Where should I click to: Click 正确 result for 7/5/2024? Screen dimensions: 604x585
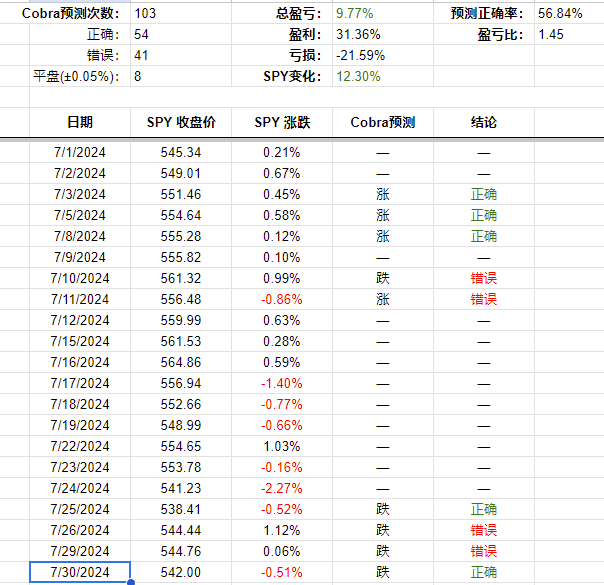pos(484,215)
